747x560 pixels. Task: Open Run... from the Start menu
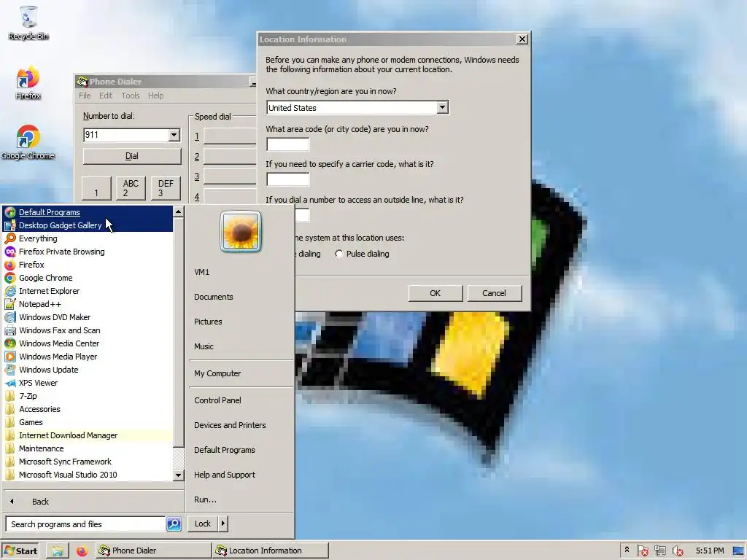[205, 499]
